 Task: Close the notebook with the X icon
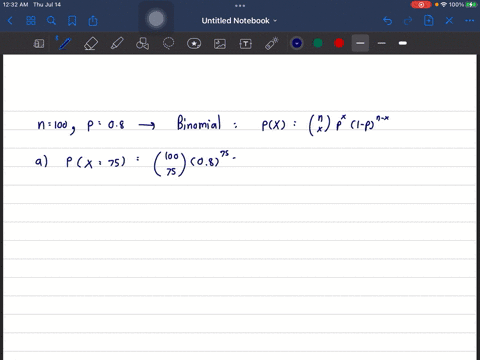tap(449, 21)
